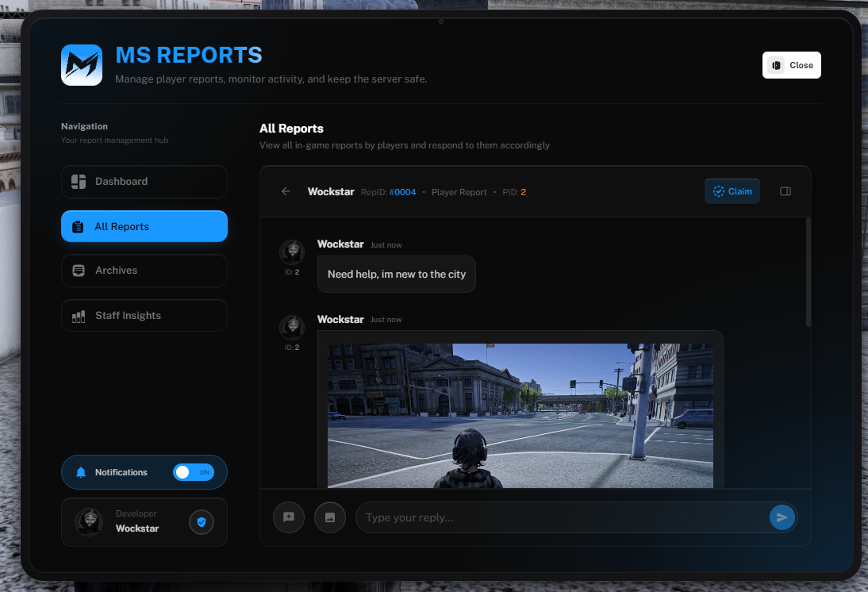Click the Wockstar name in report header
Screen dimensions: 868x592
[331, 191]
